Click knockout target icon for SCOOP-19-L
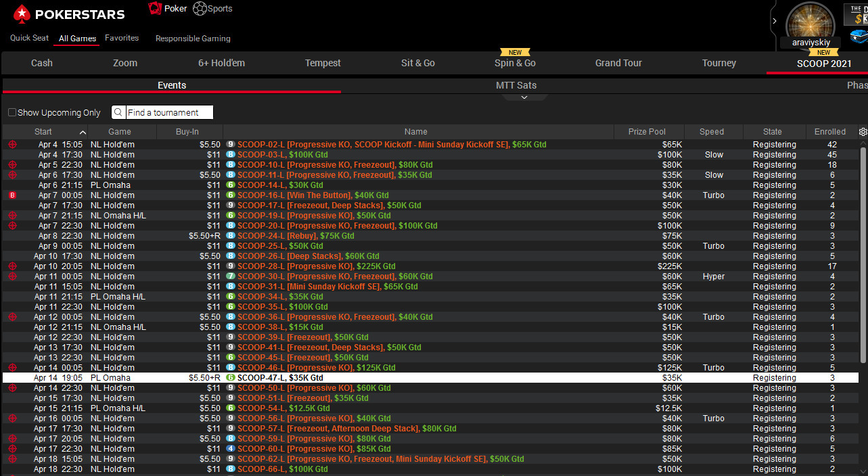 point(12,216)
